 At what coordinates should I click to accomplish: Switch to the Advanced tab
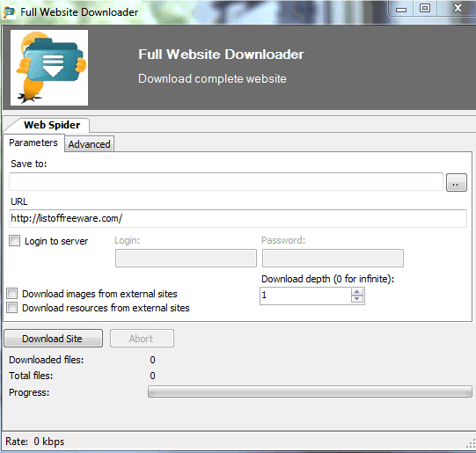coord(89,144)
